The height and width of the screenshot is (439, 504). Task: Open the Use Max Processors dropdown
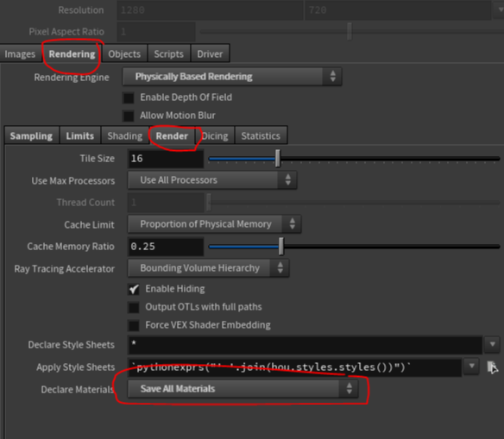tap(212, 180)
